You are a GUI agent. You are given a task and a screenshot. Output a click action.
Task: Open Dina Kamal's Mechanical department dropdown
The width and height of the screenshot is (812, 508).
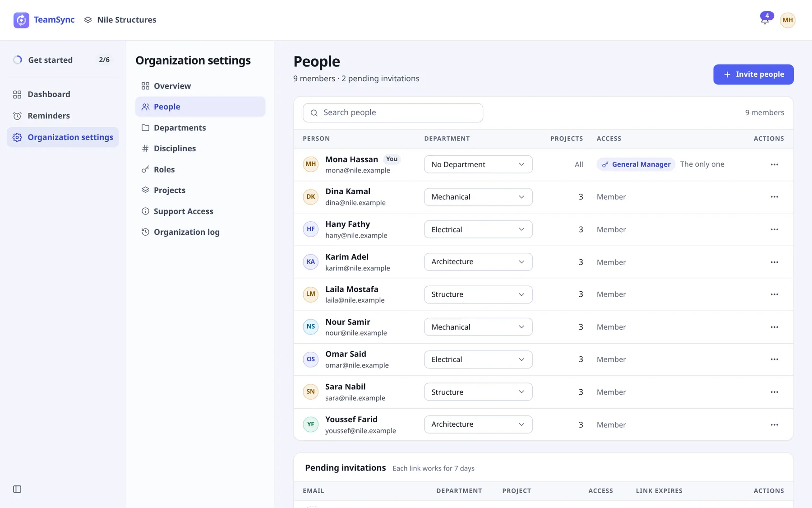[478, 197]
